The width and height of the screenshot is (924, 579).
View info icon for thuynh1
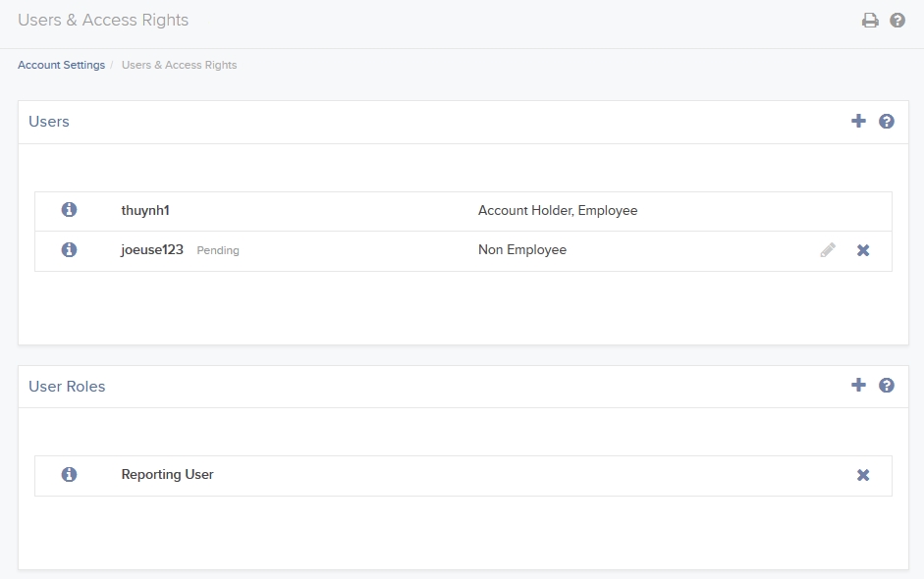coord(69,210)
